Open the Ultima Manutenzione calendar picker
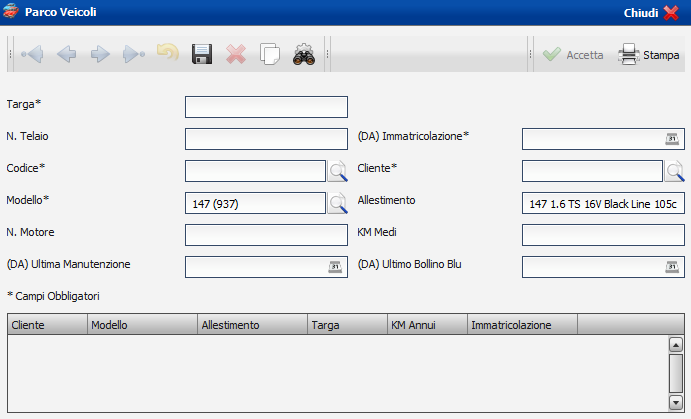 [x=335, y=267]
